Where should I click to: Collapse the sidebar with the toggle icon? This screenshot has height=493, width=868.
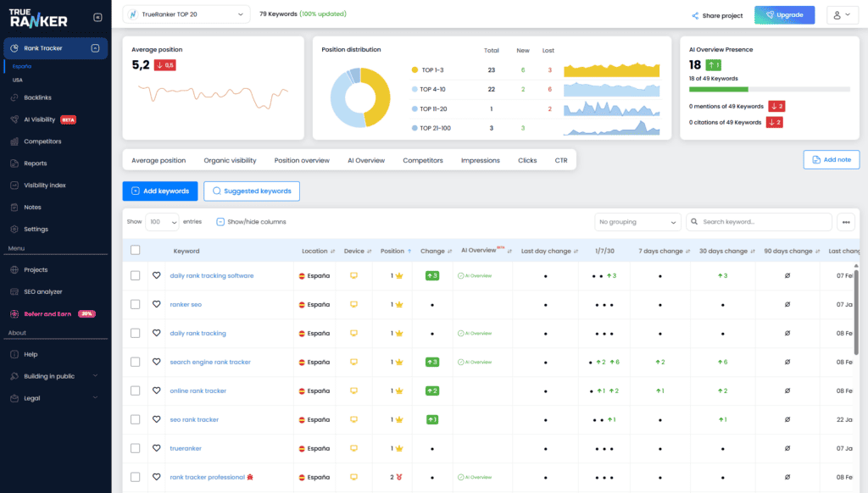pos(97,17)
